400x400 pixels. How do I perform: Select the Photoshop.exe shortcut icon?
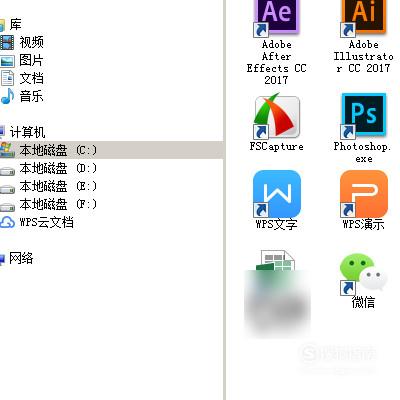coord(364,116)
